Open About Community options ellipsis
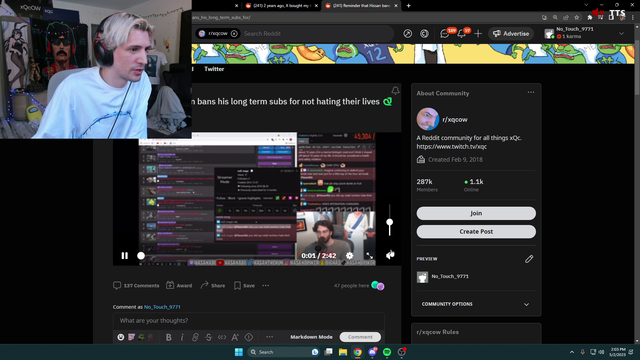 pyautogui.click(x=531, y=92)
